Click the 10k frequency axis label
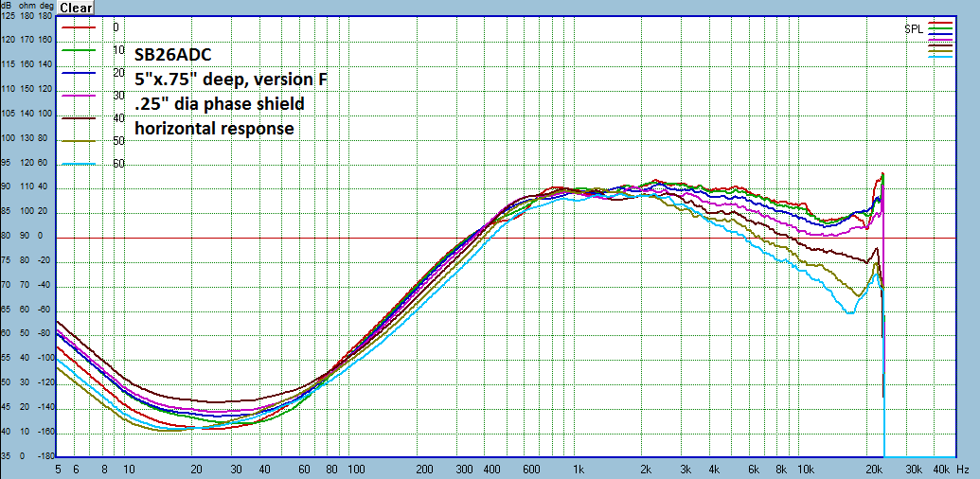 click(806, 469)
